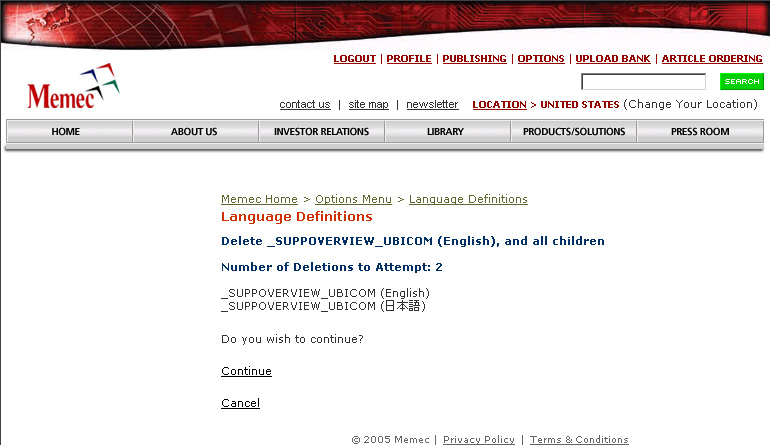Open the PRODUCTS/SOLUTIONS menu item
Screen dimensions: 770x445
(574, 132)
